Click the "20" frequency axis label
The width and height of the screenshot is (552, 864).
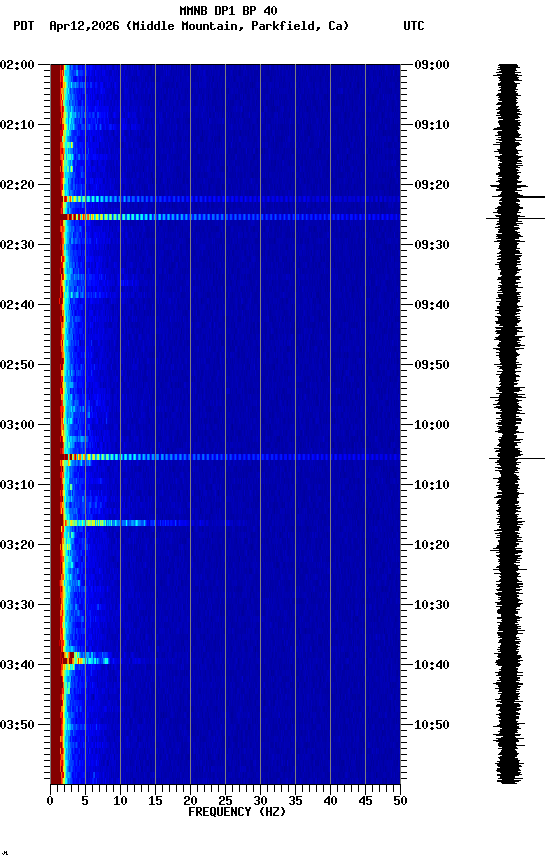[x=190, y=801]
